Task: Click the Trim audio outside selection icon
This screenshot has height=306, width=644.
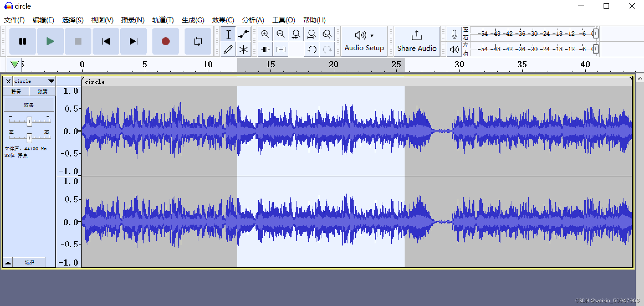Action: (265, 50)
